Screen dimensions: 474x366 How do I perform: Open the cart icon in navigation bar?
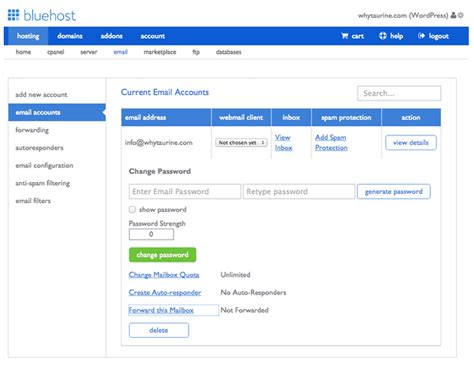(x=345, y=36)
